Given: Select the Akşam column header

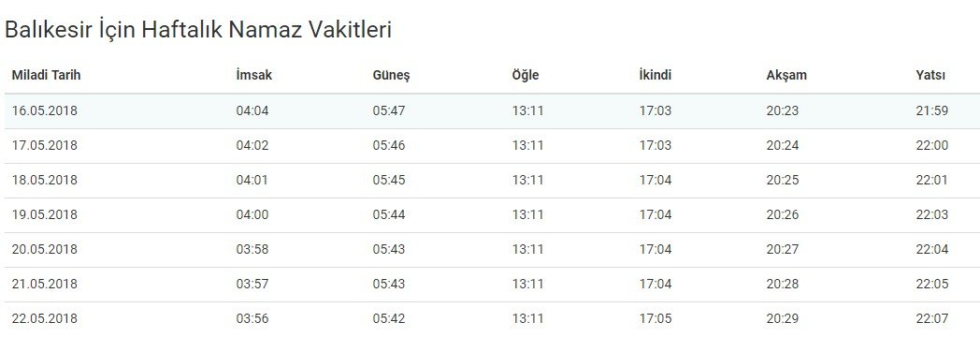Looking at the screenshot, I should 786,76.
